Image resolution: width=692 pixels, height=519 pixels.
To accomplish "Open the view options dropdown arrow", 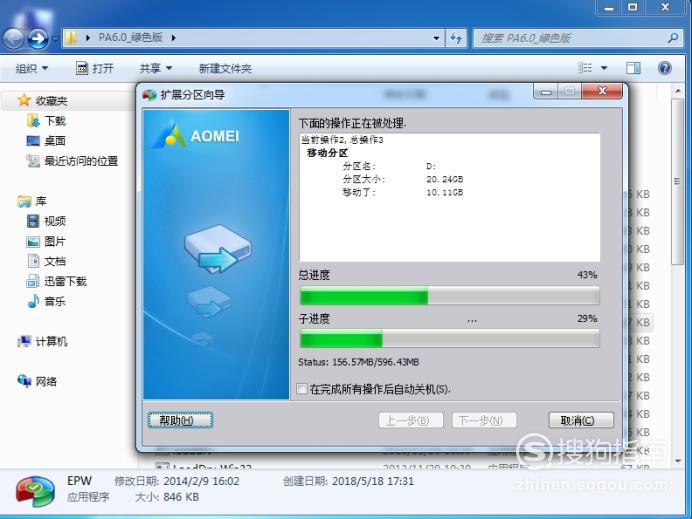I will coord(604,68).
